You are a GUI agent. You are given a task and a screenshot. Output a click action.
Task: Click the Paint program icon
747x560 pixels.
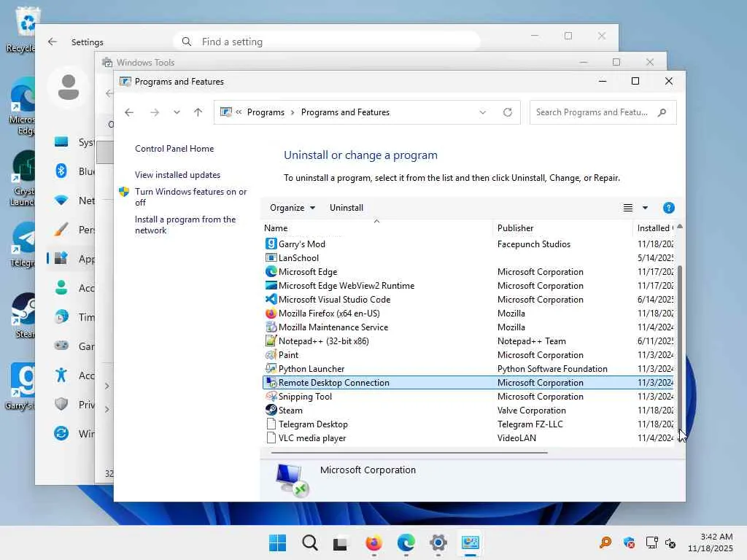click(271, 354)
